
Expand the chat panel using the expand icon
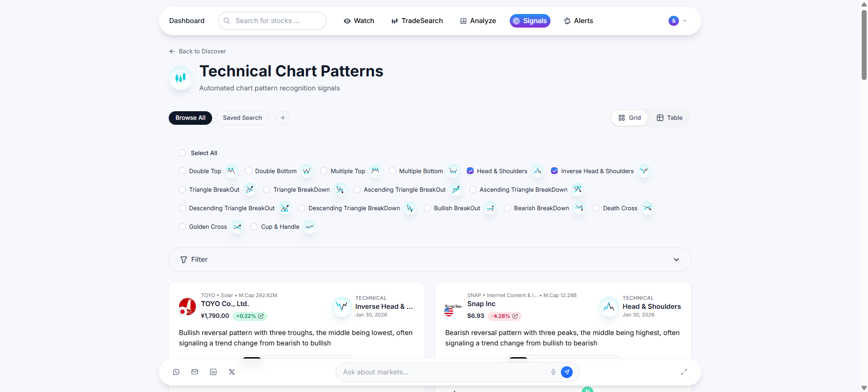(x=684, y=372)
